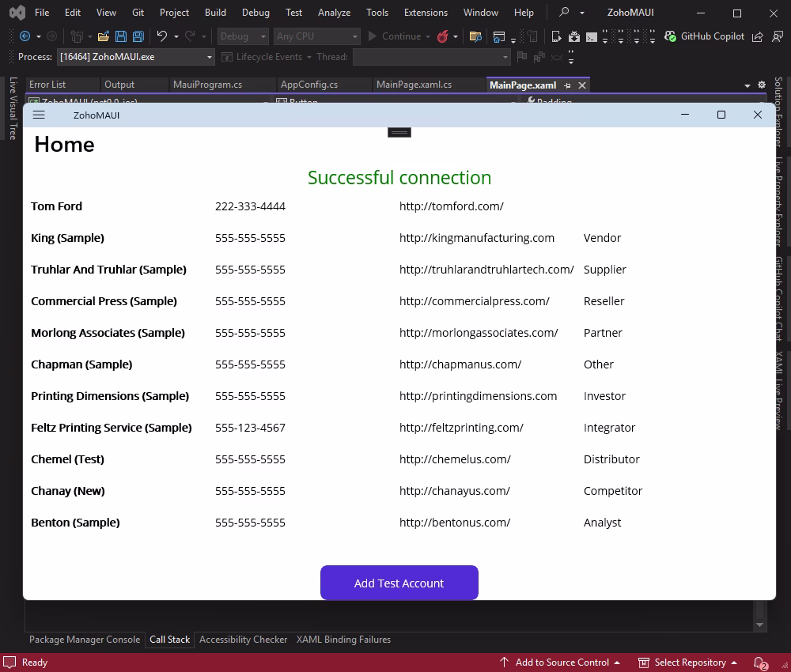Open the GitHub Copilot Chat side tab

[x=778, y=298]
